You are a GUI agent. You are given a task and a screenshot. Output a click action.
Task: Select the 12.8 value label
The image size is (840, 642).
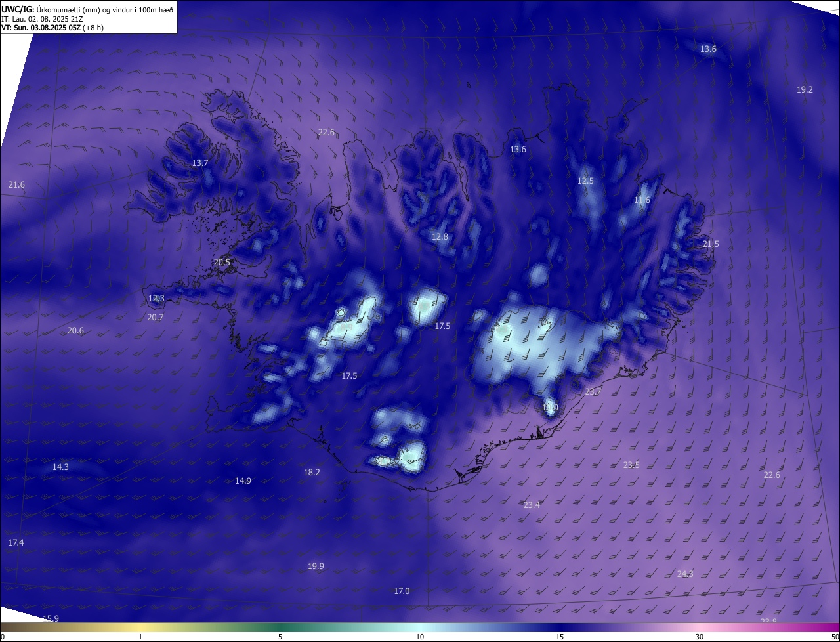pos(440,236)
